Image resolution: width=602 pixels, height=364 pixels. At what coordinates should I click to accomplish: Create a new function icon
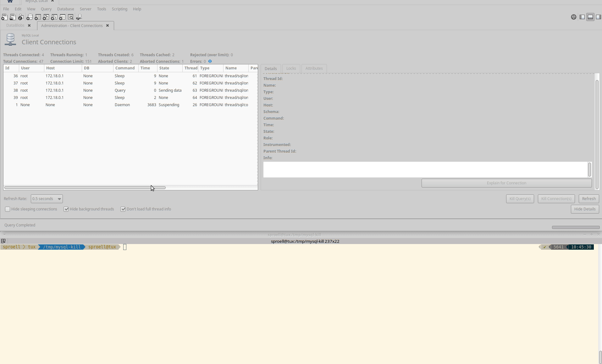click(x=62, y=17)
